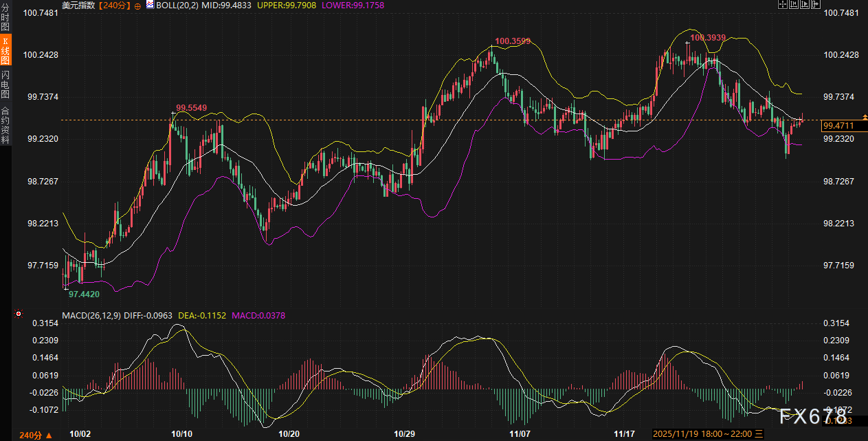Click the crosshair cursor icon at top right
The image size is (868, 441).
point(783,5)
